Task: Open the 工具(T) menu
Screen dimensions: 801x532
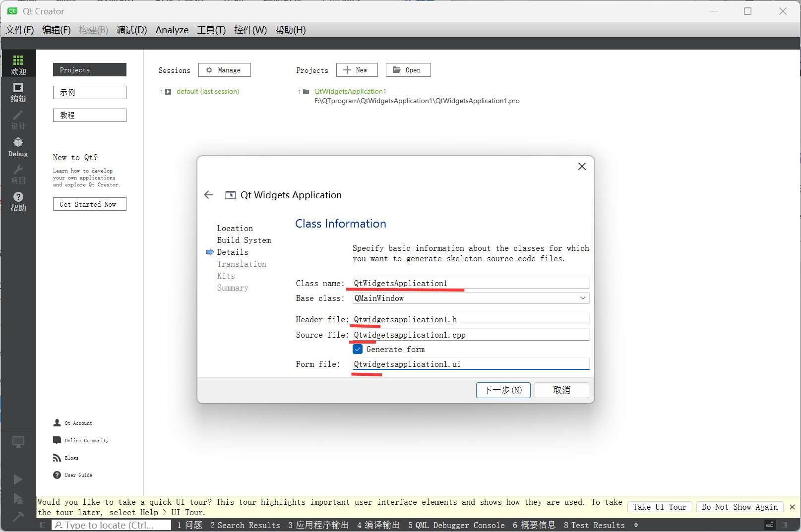Action: coord(211,30)
